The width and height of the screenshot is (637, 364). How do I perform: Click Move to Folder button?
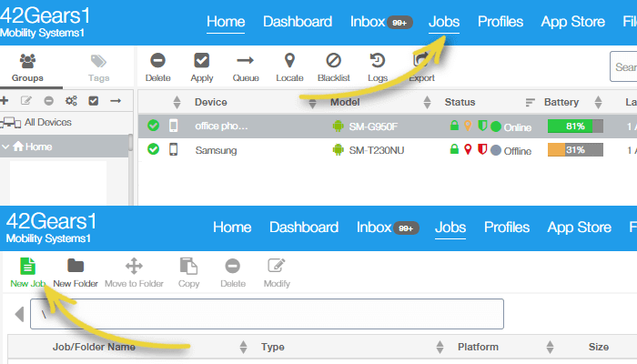pos(134,273)
